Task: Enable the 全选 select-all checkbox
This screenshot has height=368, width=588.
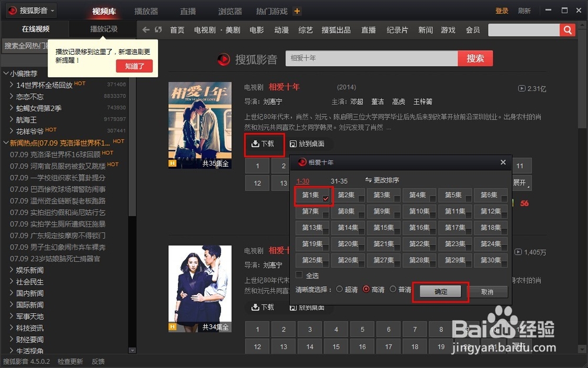Action: click(x=299, y=275)
